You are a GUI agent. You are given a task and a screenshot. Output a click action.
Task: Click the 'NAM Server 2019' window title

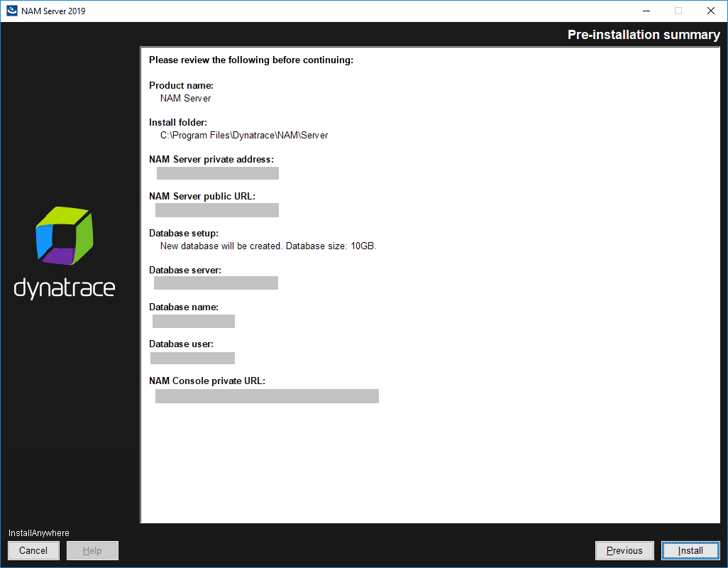pos(53,11)
